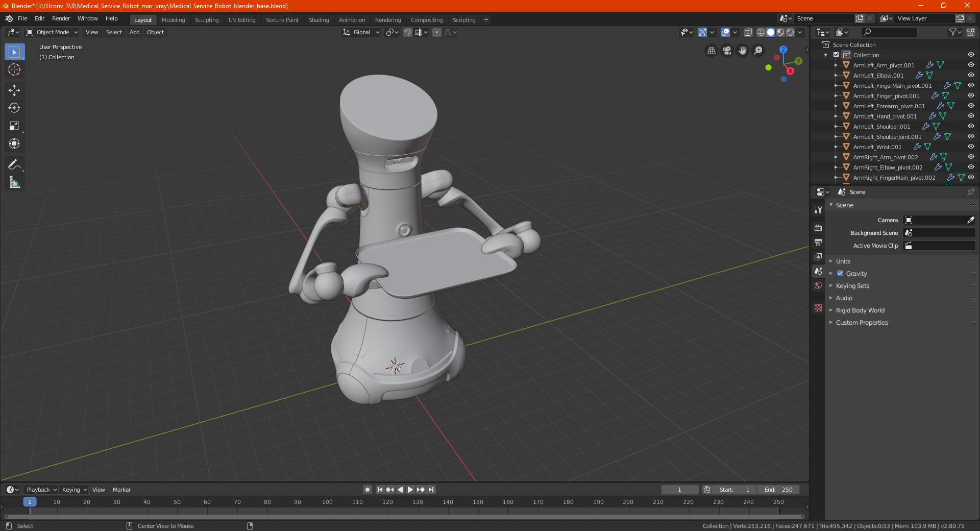Open the Render properties tab

pos(818,228)
